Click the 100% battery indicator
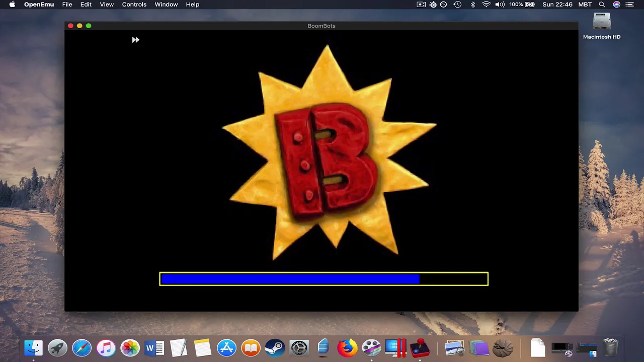The height and width of the screenshot is (362, 644). point(522,5)
